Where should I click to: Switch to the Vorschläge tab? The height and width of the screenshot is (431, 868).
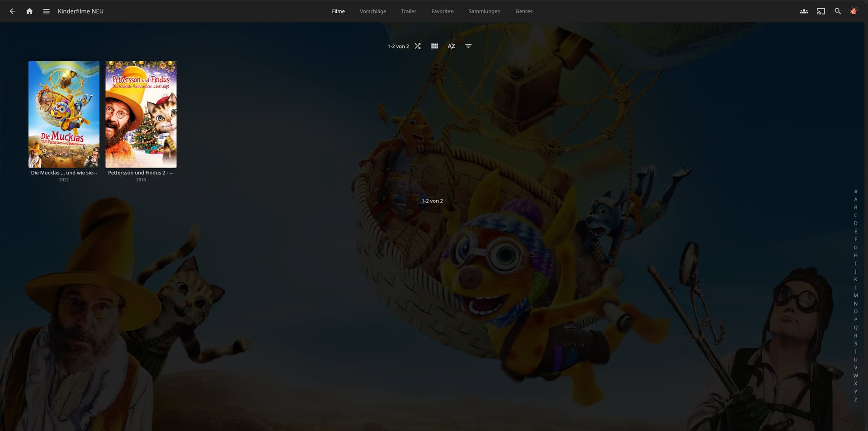click(x=373, y=11)
